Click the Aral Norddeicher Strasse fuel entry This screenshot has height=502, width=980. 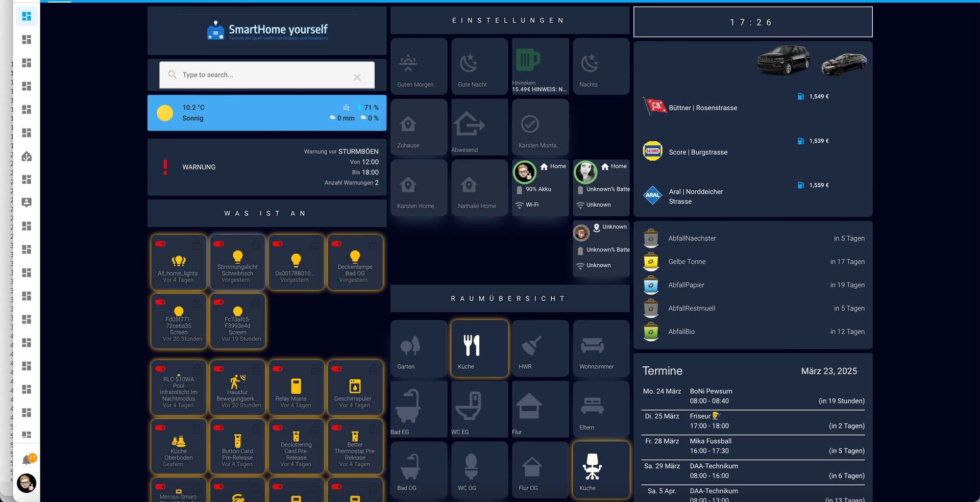coord(752,196)
